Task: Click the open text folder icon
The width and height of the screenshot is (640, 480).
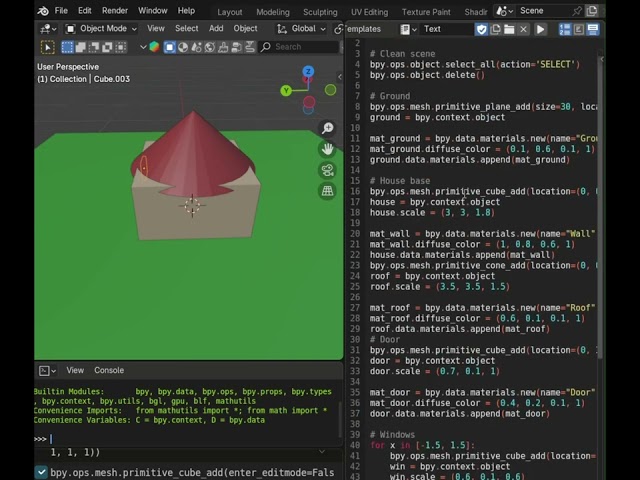Action: [509, 29]
